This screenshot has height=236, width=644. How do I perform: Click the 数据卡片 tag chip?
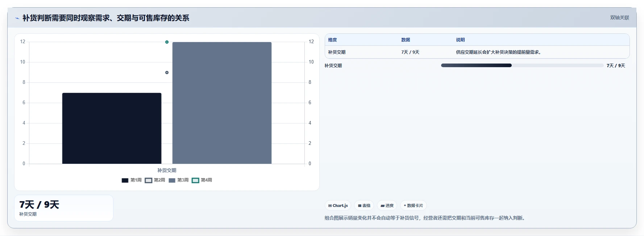coord(413,206)
